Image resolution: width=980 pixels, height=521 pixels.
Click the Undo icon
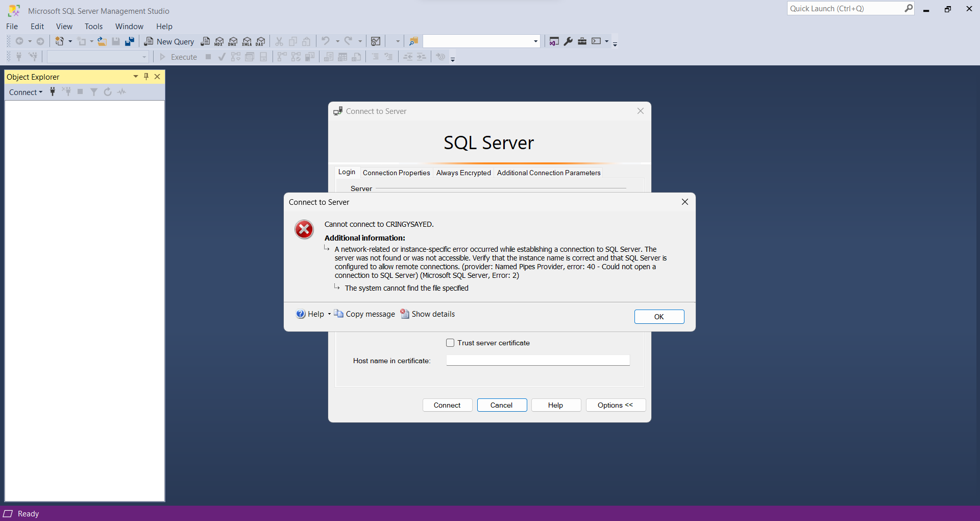tap(326, 41)
